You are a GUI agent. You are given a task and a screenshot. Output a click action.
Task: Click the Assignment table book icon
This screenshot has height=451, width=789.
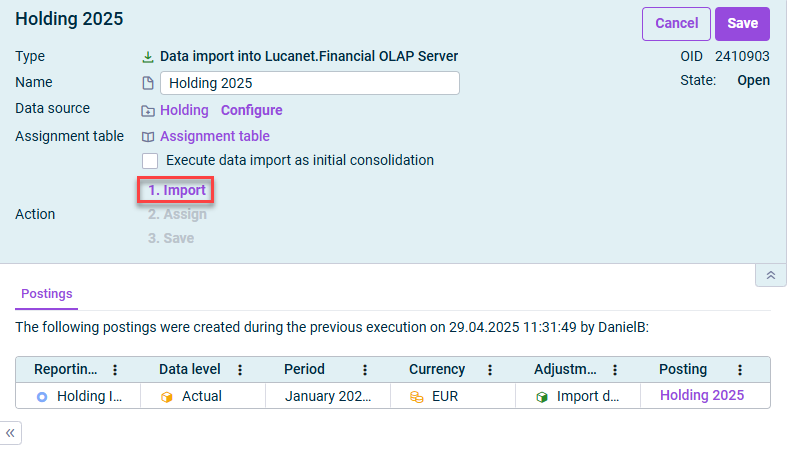(x=148, y=137)
